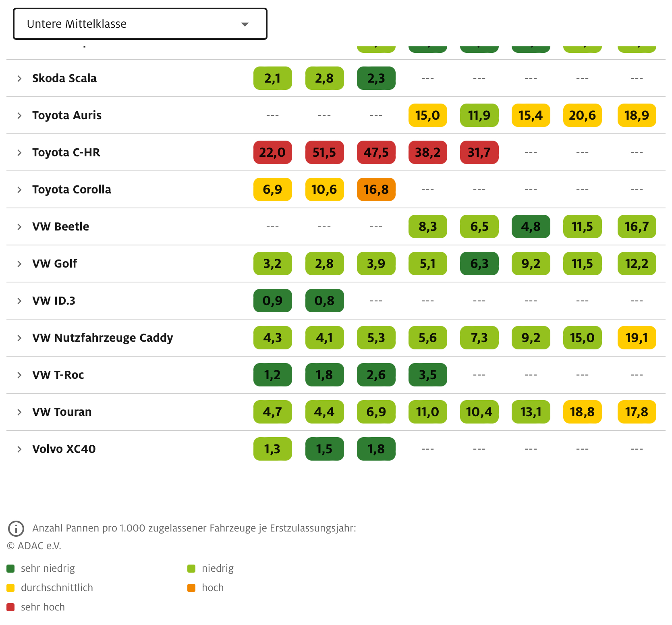Expand the Skoda Scala row

point(19,79)
